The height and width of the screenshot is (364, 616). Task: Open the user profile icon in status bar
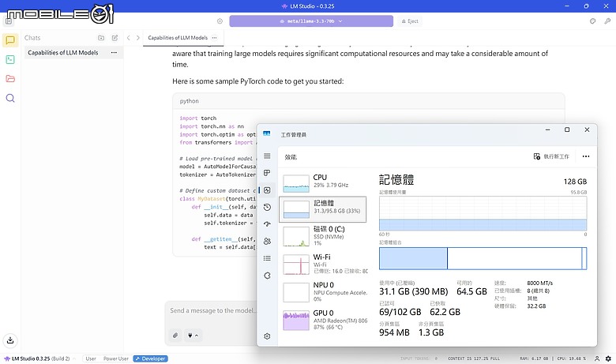(x=597, y=358)
